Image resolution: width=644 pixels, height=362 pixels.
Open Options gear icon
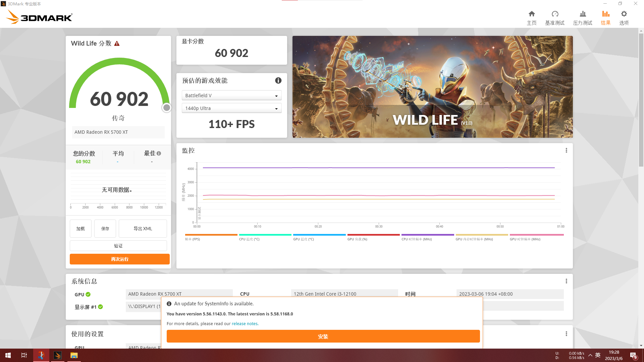click(x=624, y=17)
